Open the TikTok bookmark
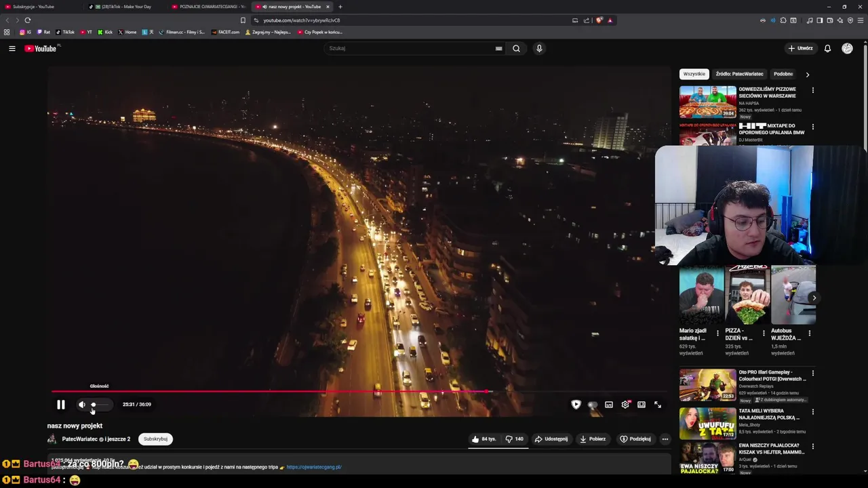 pos(65,32)
